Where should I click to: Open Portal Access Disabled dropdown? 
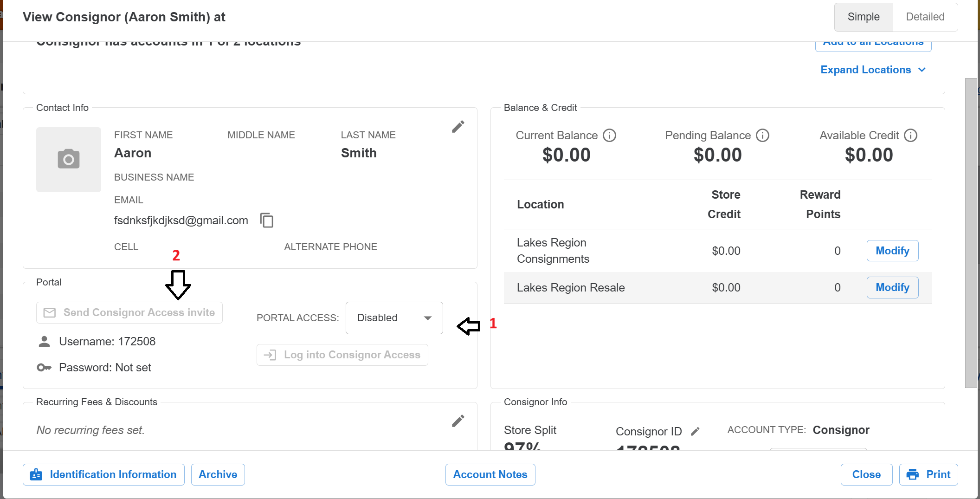click(394, 318)
